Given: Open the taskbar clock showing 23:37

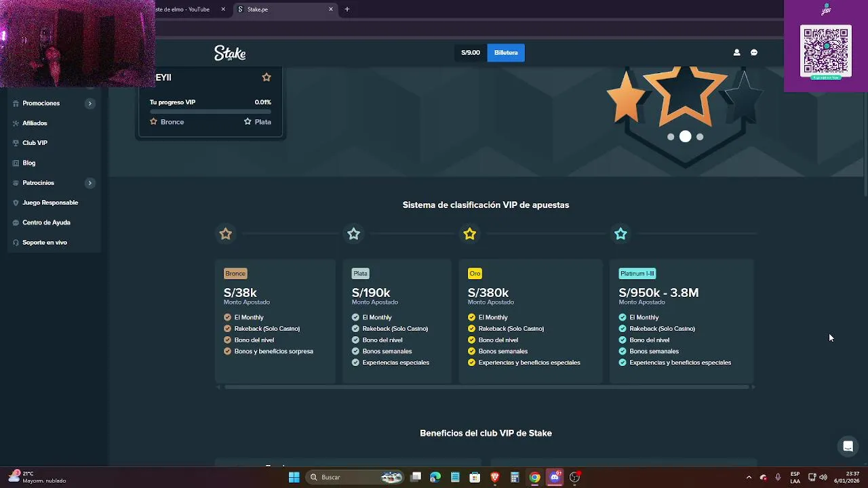Looking at the screenshot, I should pyautogui.click(x=847, y=477).
